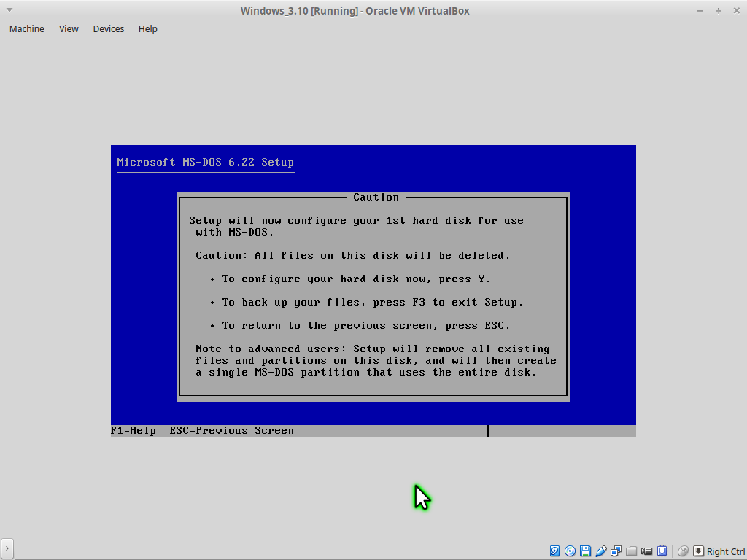Click the floppy disk status icon
Image resolution: width=747 pixels, height=560 pixels.
pyautogui.click(x=586, y=551)
